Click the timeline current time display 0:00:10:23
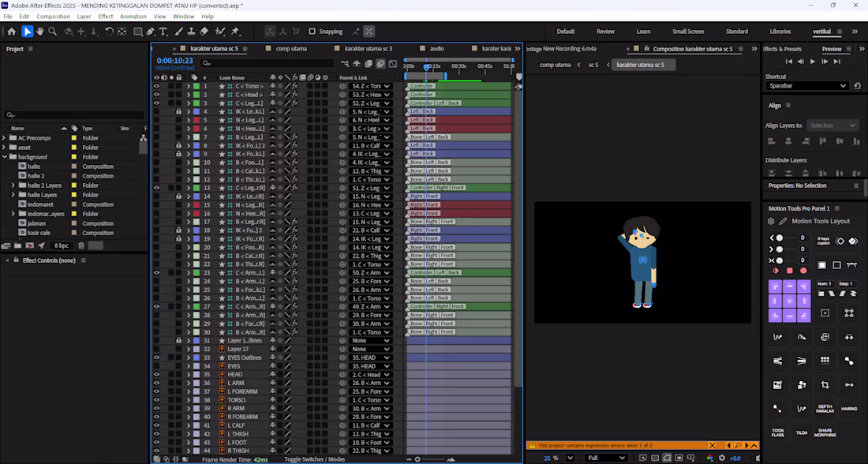 174,60
